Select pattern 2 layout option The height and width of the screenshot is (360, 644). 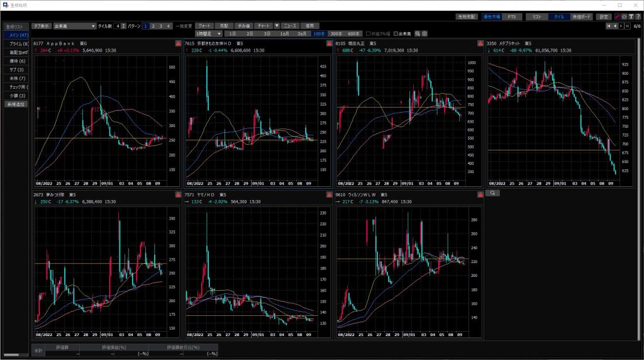153,26
